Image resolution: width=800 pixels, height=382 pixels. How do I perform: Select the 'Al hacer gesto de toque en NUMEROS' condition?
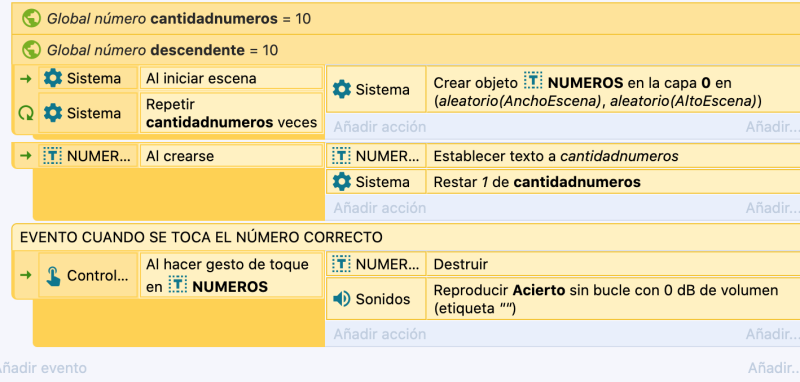point(231,275)
